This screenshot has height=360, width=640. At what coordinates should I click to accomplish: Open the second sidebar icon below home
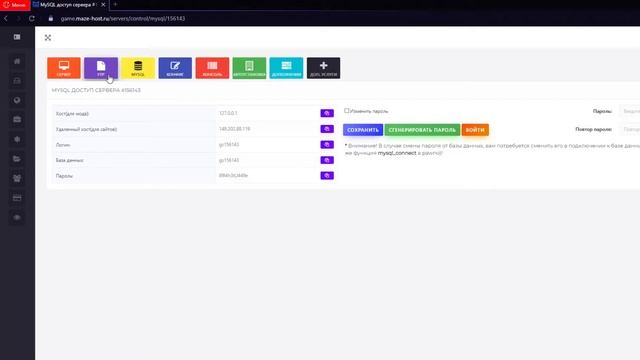tap(17, 81)
